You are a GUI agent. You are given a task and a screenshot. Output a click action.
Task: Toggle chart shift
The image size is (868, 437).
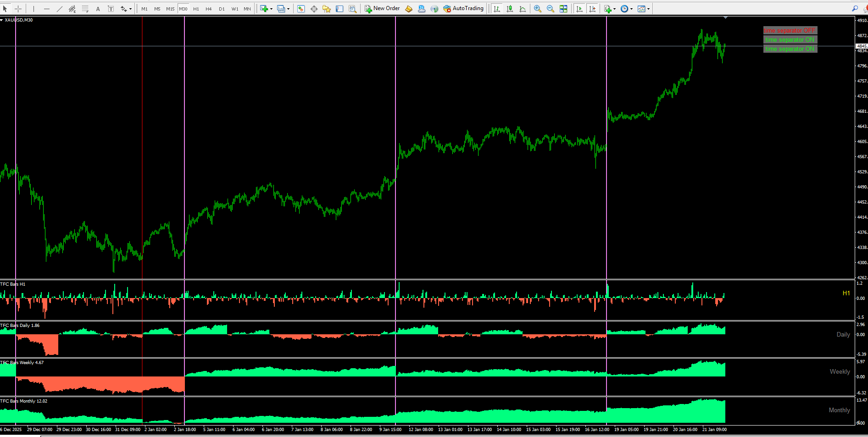coord(592,9)
